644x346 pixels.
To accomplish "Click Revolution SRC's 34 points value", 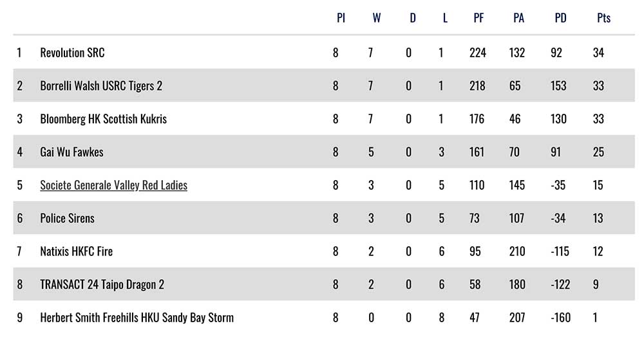I will (x=598, y=53).
